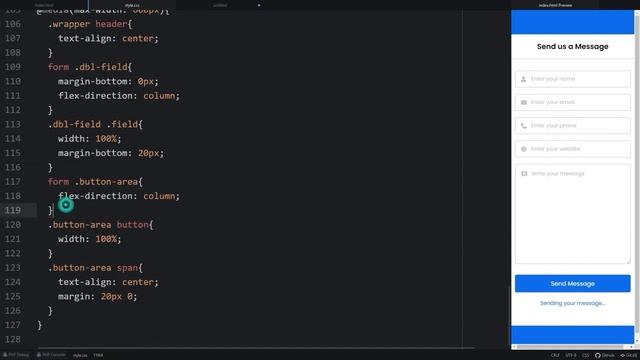Click '.dbl-field .field{' on line 113
This screenshot has width=640, height=360.
(x=95, y=124)
